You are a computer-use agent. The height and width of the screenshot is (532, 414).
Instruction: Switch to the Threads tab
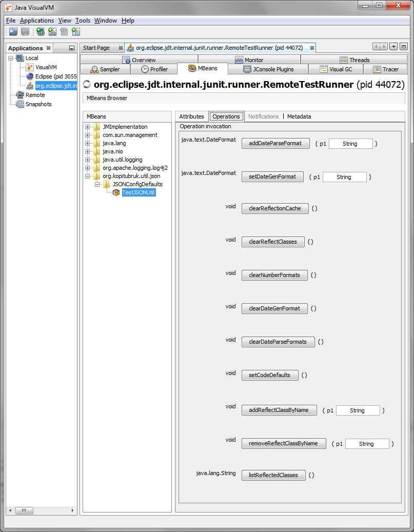[354, 60]
